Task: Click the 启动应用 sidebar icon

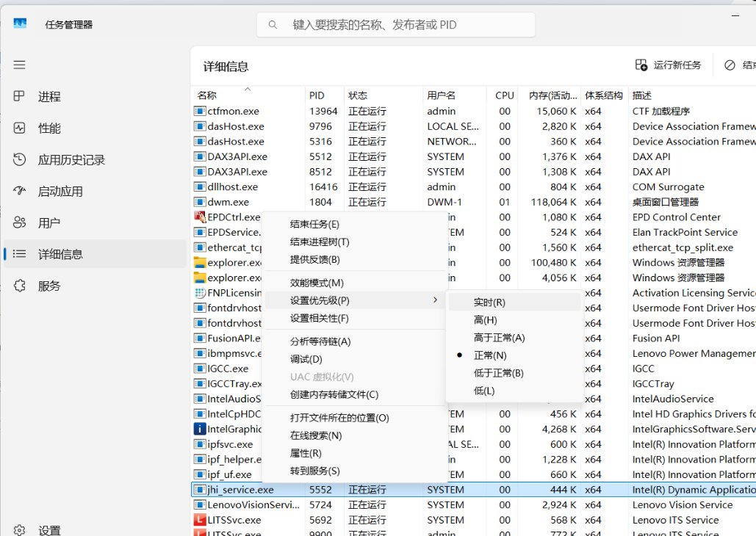Action: click(19, 191)
